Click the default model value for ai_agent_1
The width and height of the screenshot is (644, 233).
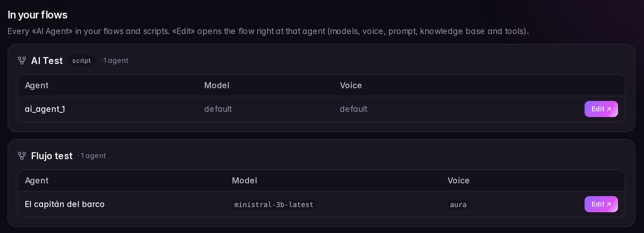pyautogui.click(x=218, y=109)
